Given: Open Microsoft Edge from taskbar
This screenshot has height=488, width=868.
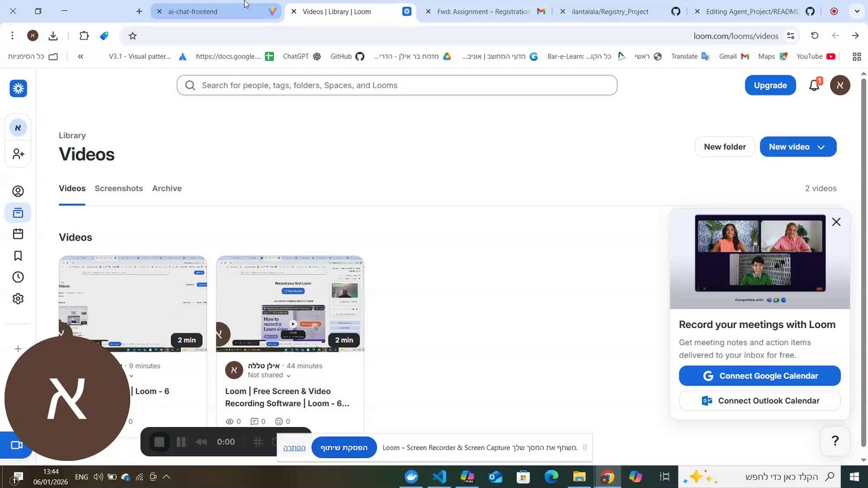Looking at the screenshot, I should 551,477.
